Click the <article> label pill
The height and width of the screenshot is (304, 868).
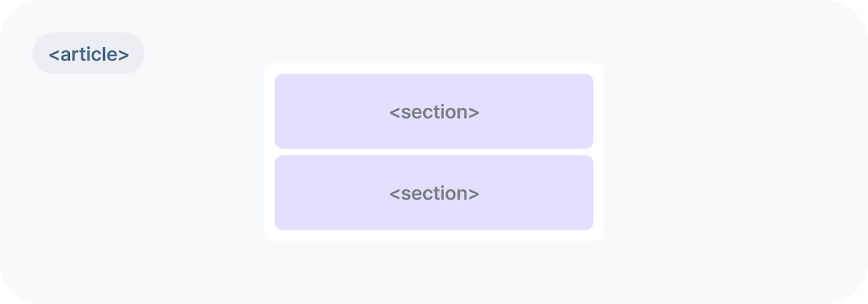[x=88, y=53]
